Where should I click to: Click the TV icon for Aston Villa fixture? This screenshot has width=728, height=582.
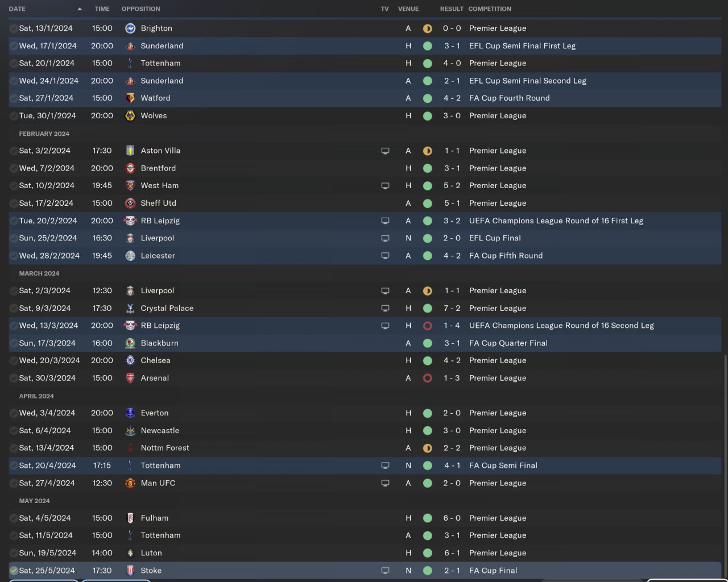[385, 151]
